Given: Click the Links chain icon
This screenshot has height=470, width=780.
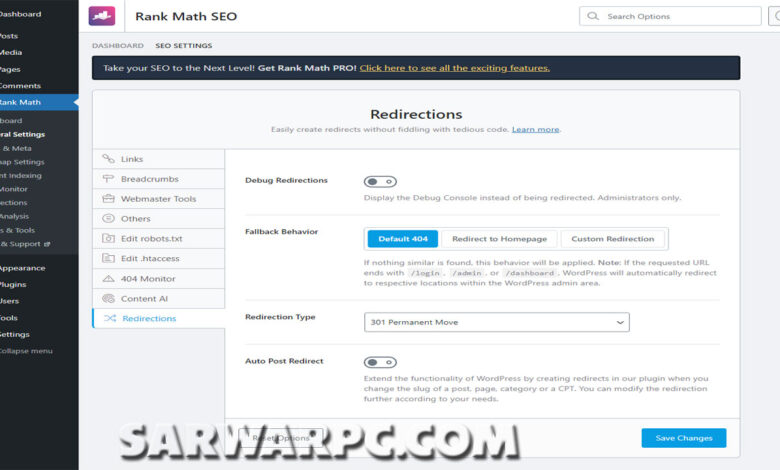Looking at the screenshot, I should (x=108, y=159).
